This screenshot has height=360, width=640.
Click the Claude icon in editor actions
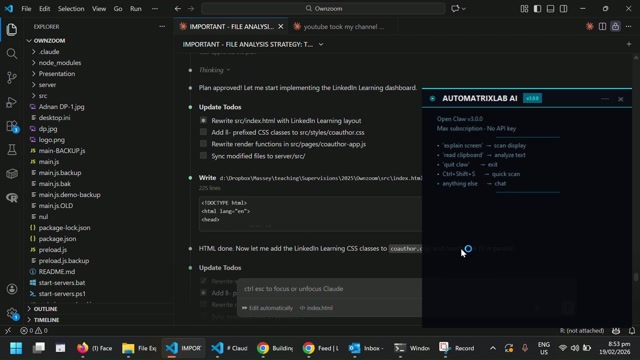[x=589, y=27]
